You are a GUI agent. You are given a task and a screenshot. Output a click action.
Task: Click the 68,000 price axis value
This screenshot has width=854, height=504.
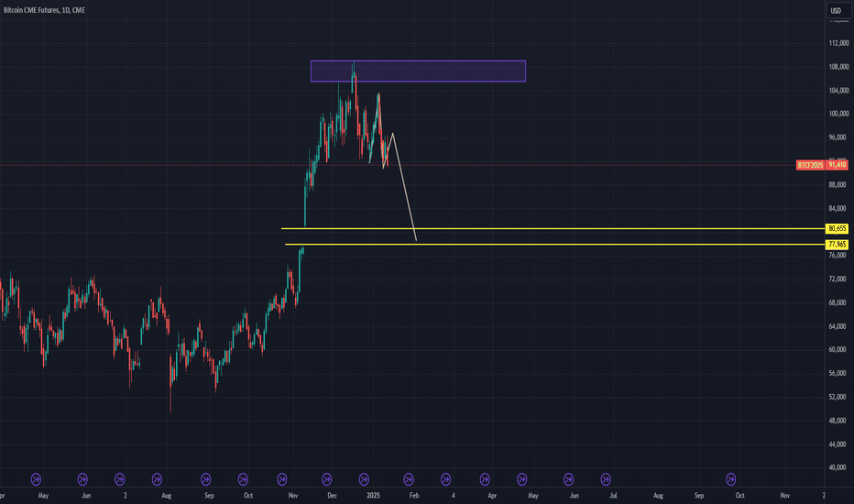pos(838,302)
